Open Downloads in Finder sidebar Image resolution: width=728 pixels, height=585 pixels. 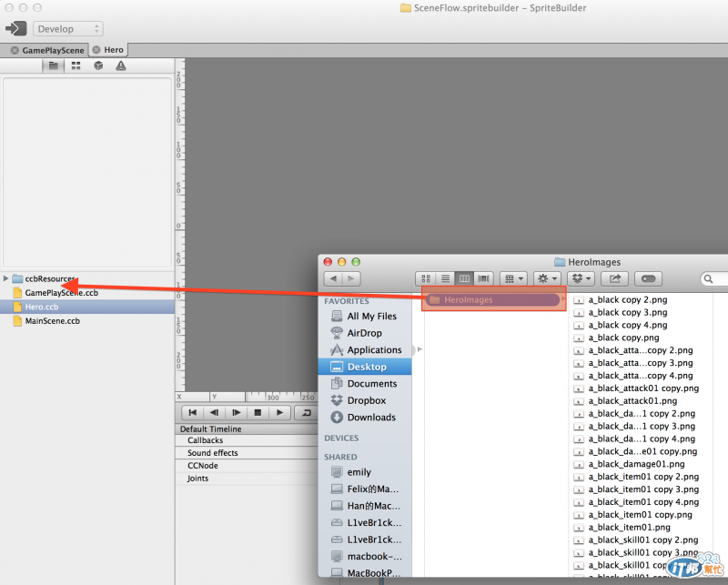point(365,418)
